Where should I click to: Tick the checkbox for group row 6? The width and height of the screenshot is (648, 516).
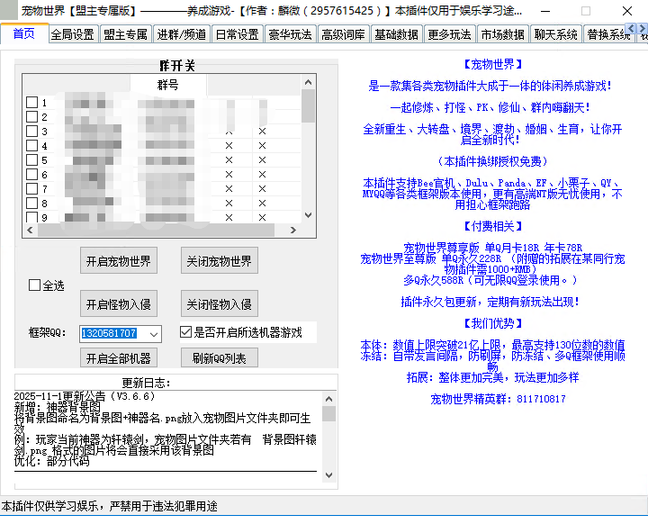32,174
